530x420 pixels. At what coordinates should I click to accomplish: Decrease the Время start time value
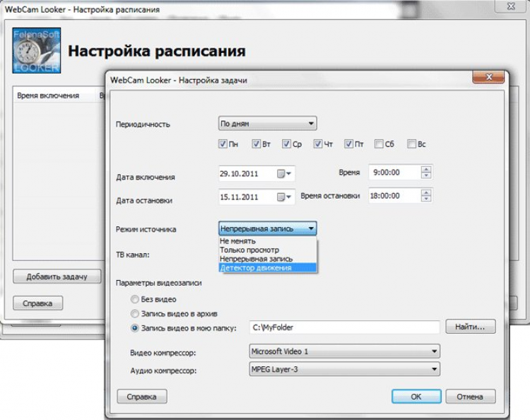pos(426,175)
